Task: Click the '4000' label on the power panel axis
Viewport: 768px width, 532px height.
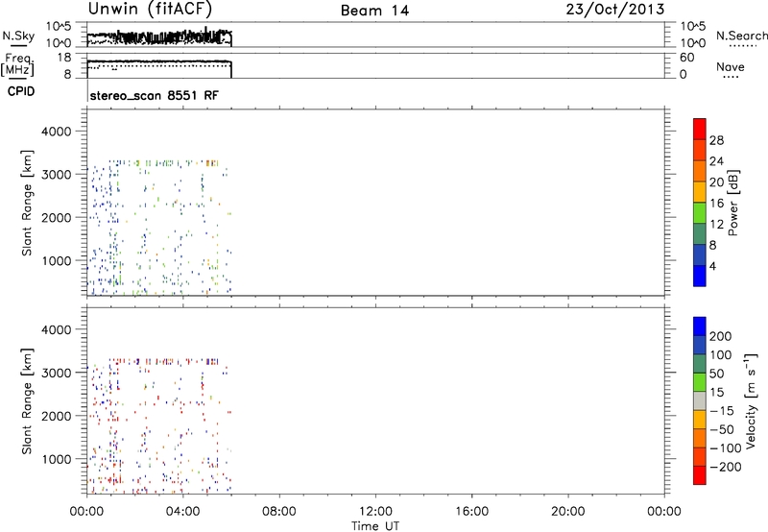Action: 56,132
